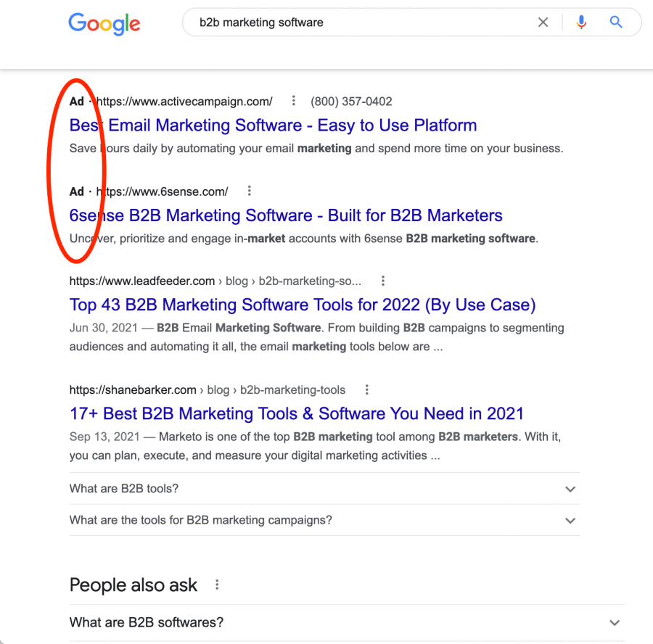Open "6sense B2B Marketing Software" ad headline
This screenshot has height=644, width=653.
tap(286, 215)
